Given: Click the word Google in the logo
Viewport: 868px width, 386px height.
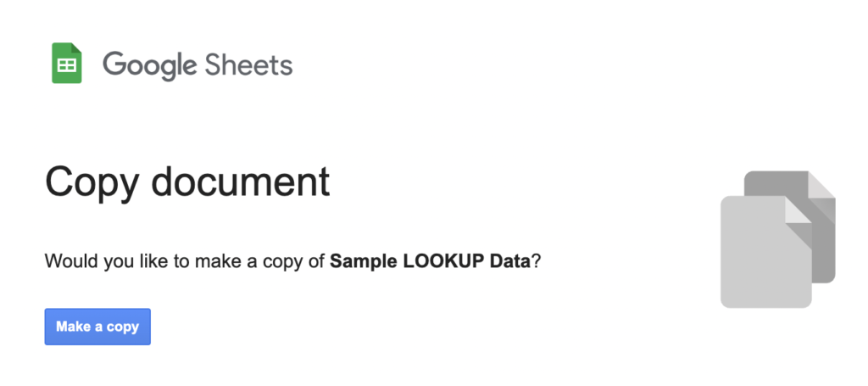Looking at the screenshot, I should [x=149, y=65].
